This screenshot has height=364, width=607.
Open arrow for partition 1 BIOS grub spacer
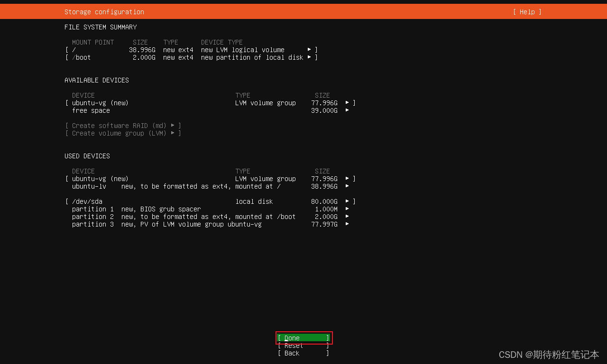click(347, 209)
